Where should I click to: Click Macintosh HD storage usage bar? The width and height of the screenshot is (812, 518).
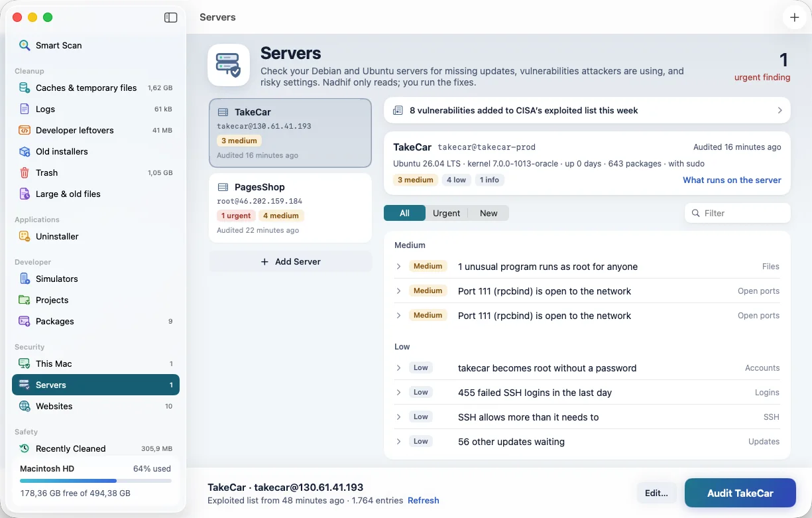point(95,480)
